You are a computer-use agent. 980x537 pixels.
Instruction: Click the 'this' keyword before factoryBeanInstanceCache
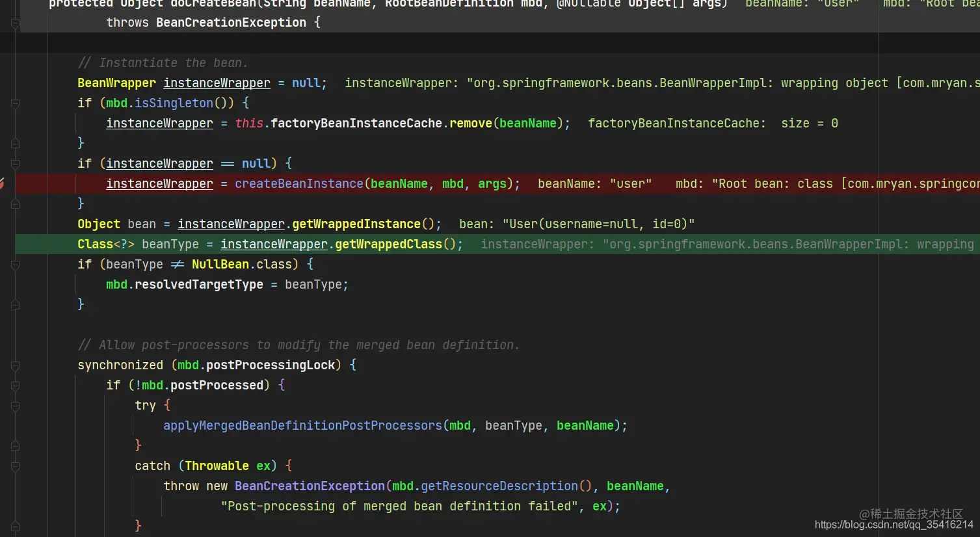[x=249, y=124]
